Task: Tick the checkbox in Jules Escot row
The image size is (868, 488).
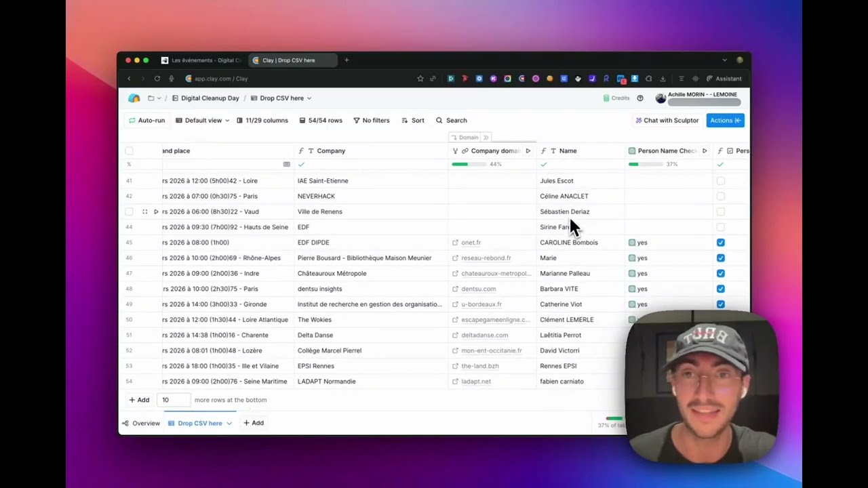Action: coord(721,181)
